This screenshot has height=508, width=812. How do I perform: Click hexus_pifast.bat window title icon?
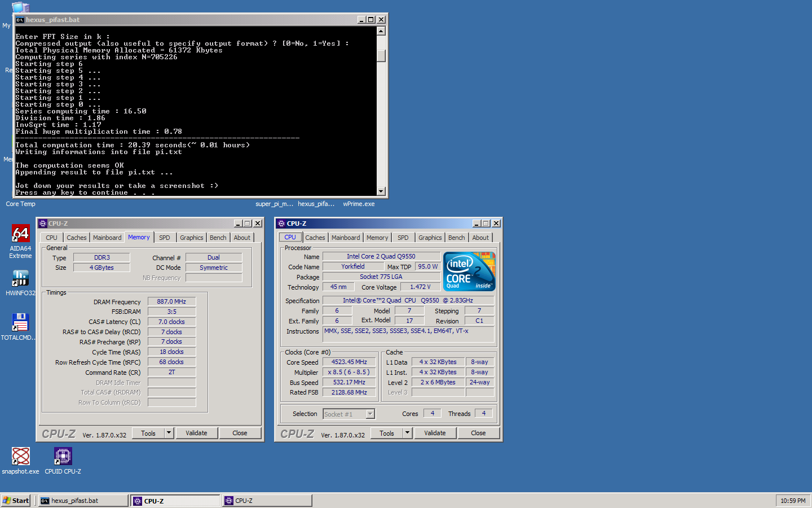(x=20, y=20)
